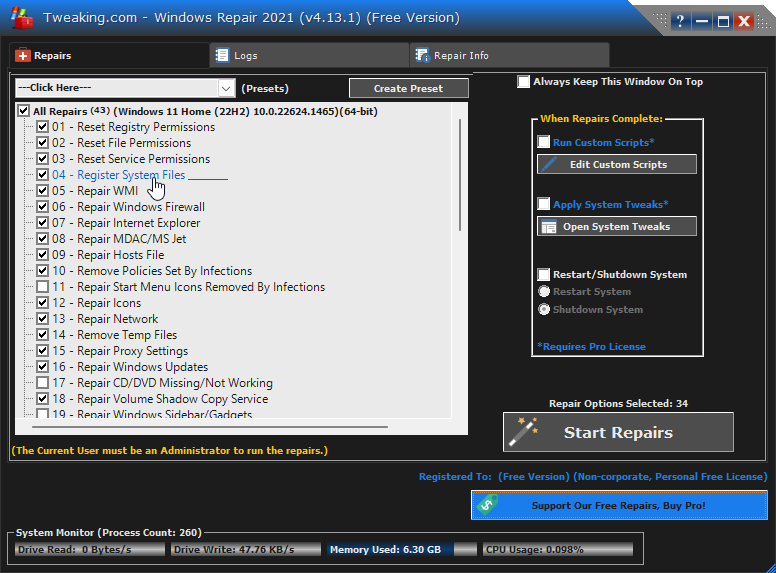
Task: Click the Repair Info tab icon
Action: [x=422, y=56]
